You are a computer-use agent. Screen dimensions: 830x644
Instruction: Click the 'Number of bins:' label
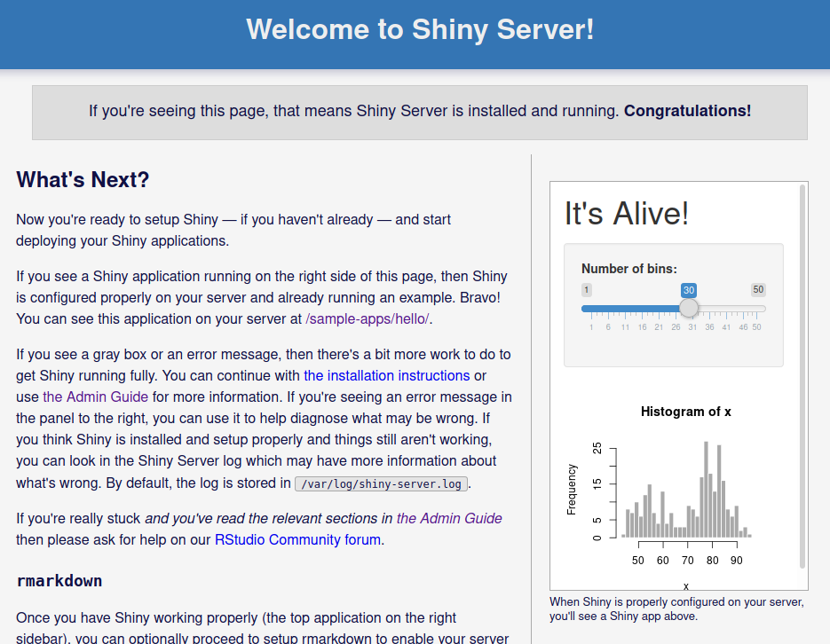click(628, 269)
